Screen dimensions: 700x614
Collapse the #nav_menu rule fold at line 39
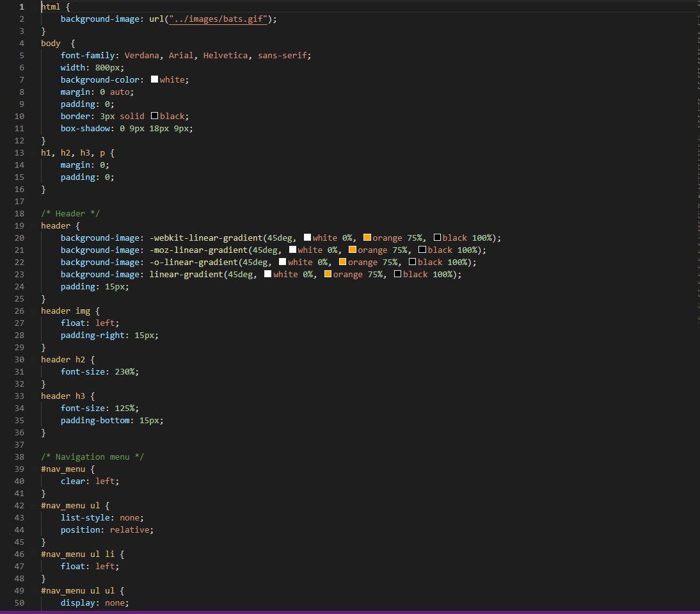[34, 469]
